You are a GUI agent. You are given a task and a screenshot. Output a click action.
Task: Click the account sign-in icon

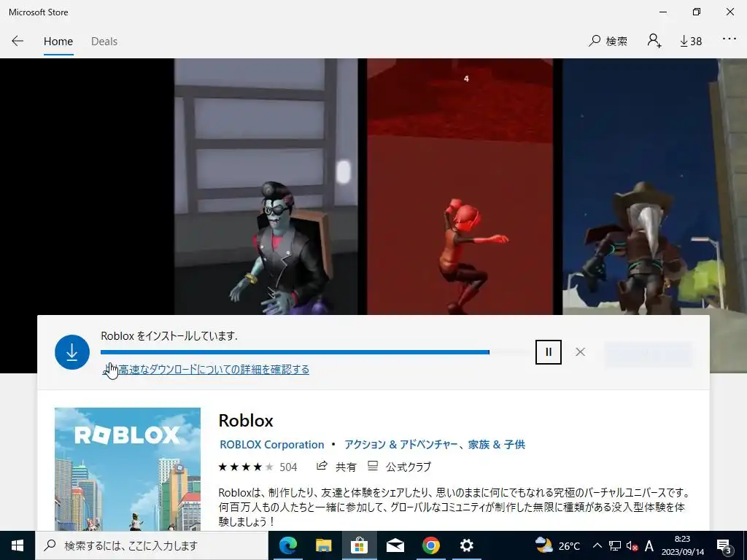654,41
